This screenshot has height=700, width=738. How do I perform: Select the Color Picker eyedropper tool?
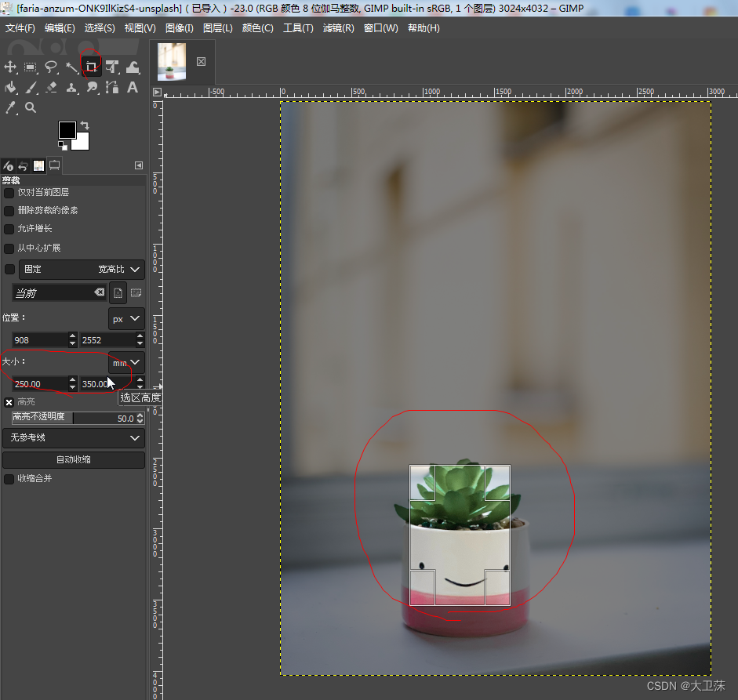tap(10, 107)
